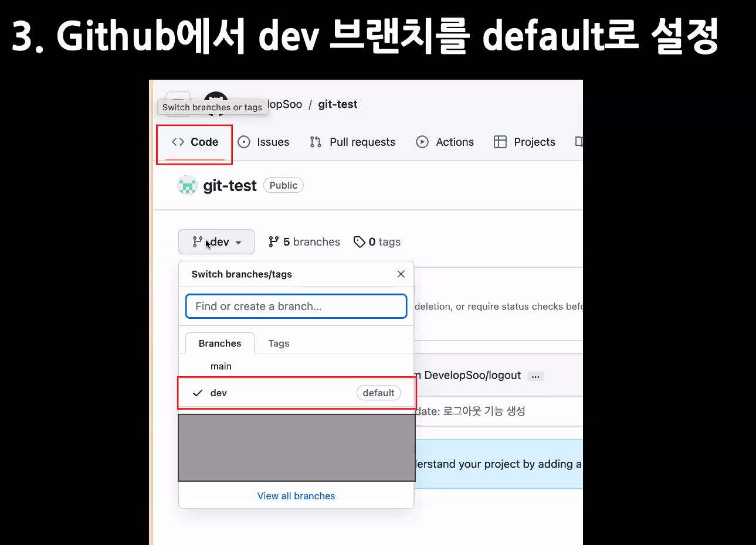Open View all branches link
Image resolution: width=756 pixels, height=545 pixels.
pyautogui.click(x=296, y=496)
